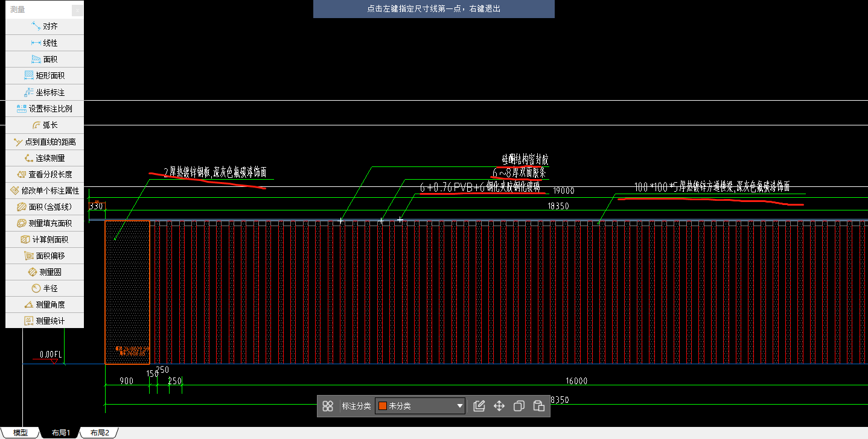
Task: Choose the 面积 area measurement tool
Action: (x=44, y=59)
